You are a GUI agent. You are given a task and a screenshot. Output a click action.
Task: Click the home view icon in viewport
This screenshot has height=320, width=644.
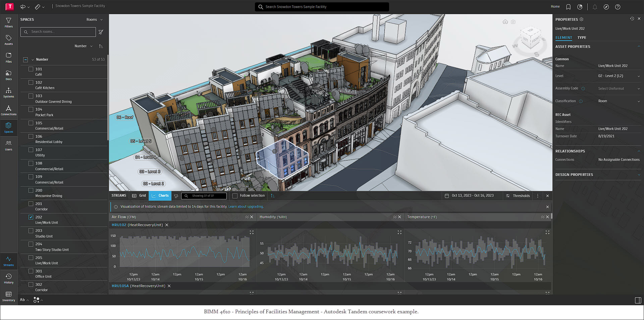pos(505,22)
